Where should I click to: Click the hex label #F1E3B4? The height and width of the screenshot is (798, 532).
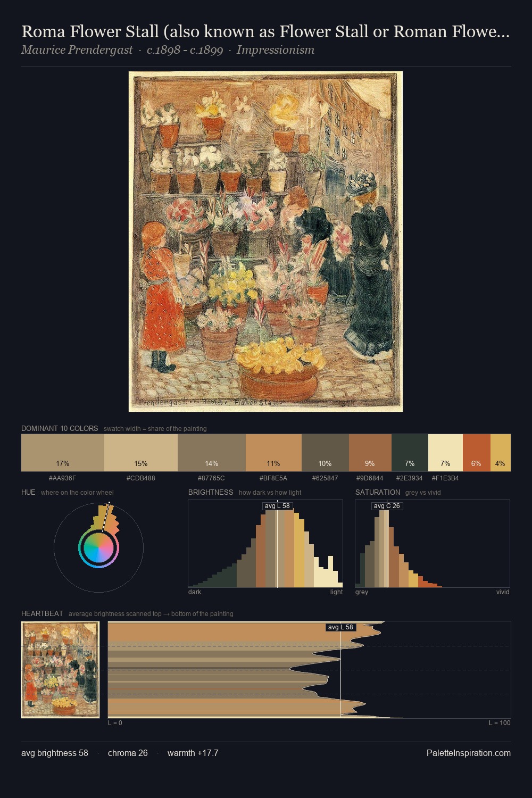(x=445, y=478)
